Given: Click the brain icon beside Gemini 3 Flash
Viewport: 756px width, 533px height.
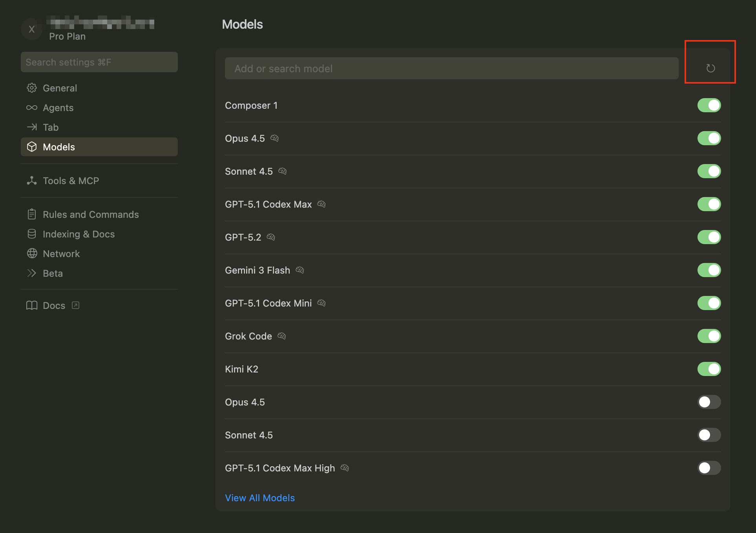Looking at the screenshot, I should pyautogui.click(x=300, y=270).
